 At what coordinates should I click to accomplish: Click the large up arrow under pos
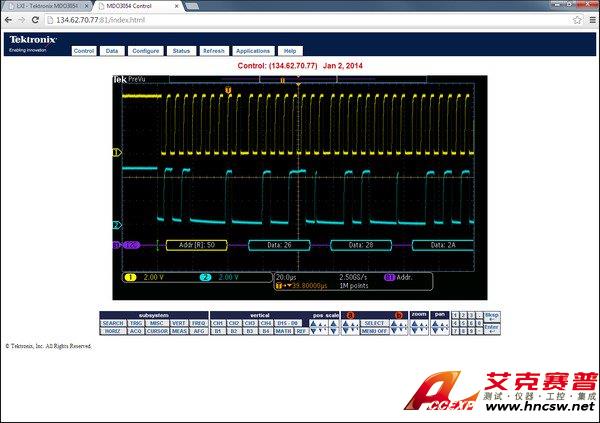[313, 323]
